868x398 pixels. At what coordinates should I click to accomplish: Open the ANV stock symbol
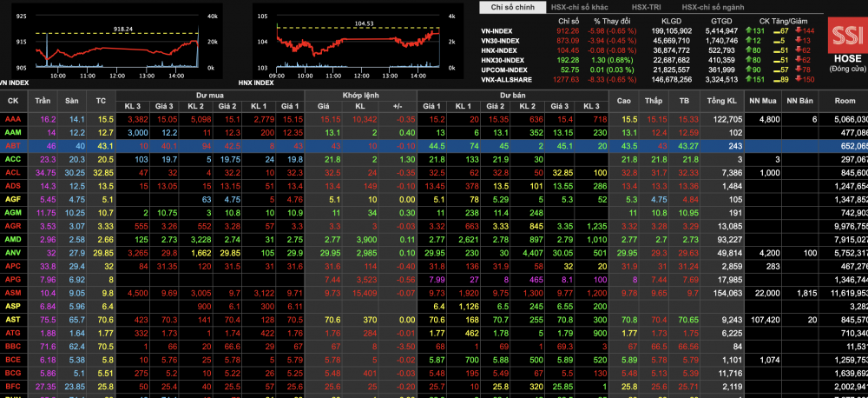pyautogui.click(x=13, y=253)
